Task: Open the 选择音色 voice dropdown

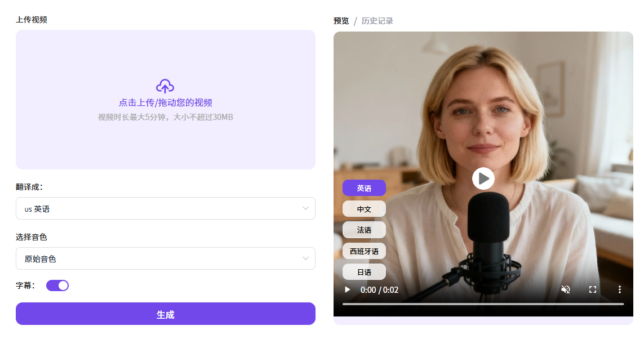Action: coord(165,258)
